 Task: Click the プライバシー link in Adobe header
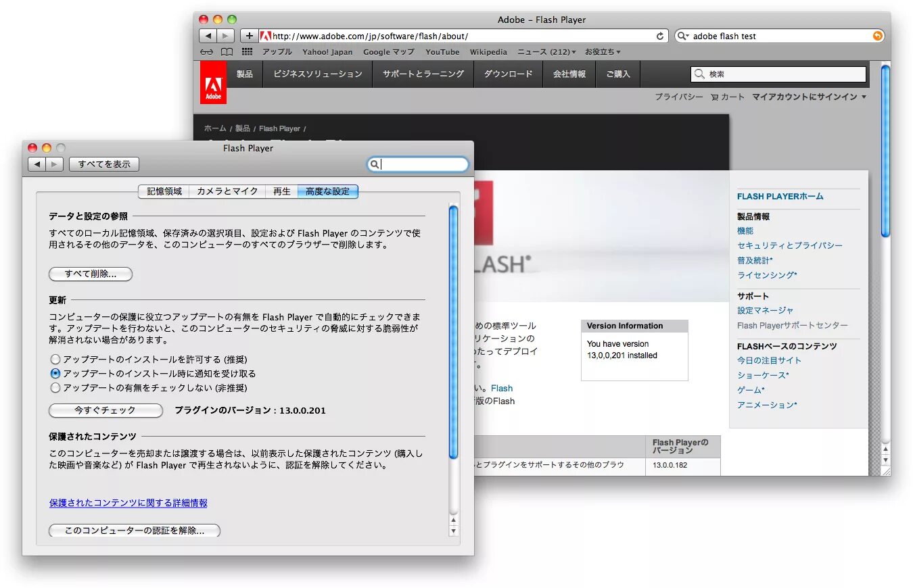pos(679,97)
